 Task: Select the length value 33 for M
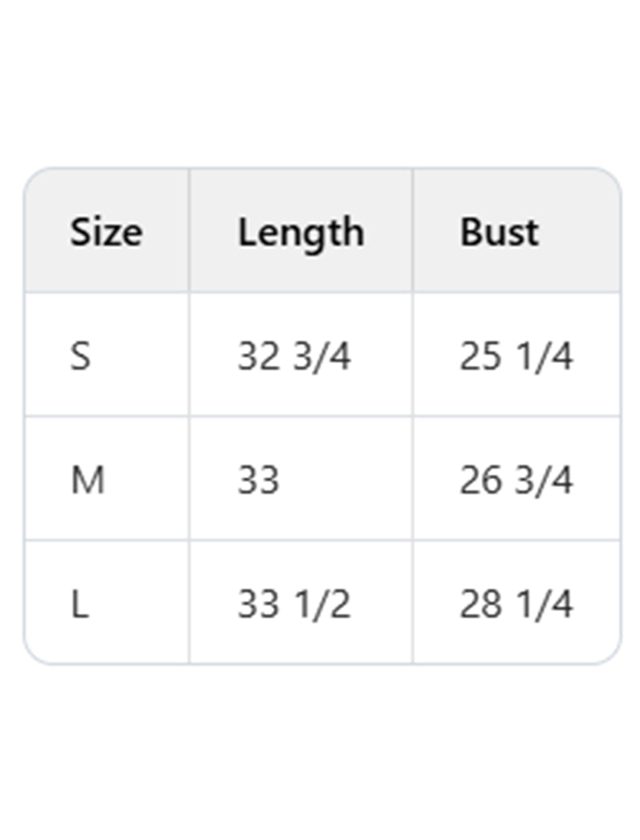(x=258, y=480)
